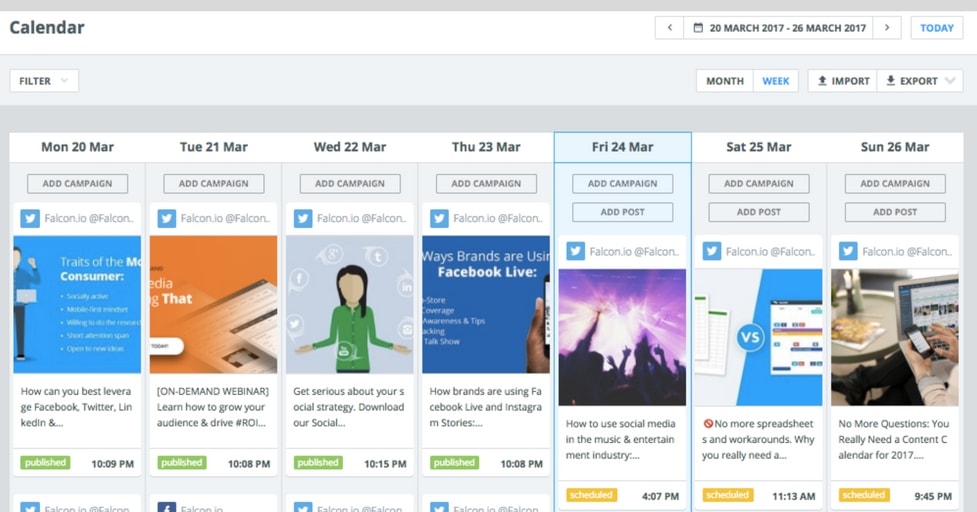Click the Import upload icon
This screenshot has height=512, width=977.
(x=822, y=81)
